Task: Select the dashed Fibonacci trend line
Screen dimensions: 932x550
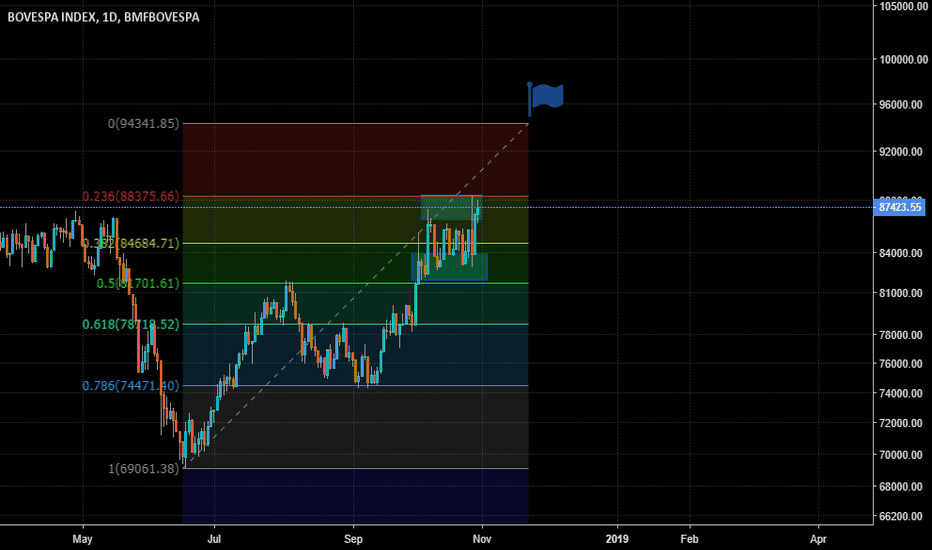Action: click(x=356, y=296)
